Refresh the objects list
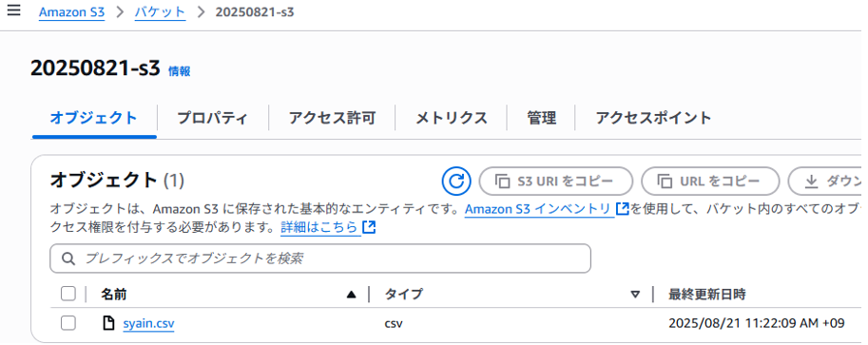The width and height of the screenshot is (868, 345). pos(456,182)
